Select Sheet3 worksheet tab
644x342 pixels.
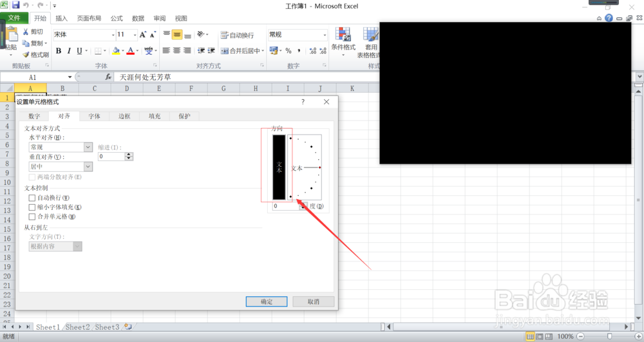[x=107, y=327]
